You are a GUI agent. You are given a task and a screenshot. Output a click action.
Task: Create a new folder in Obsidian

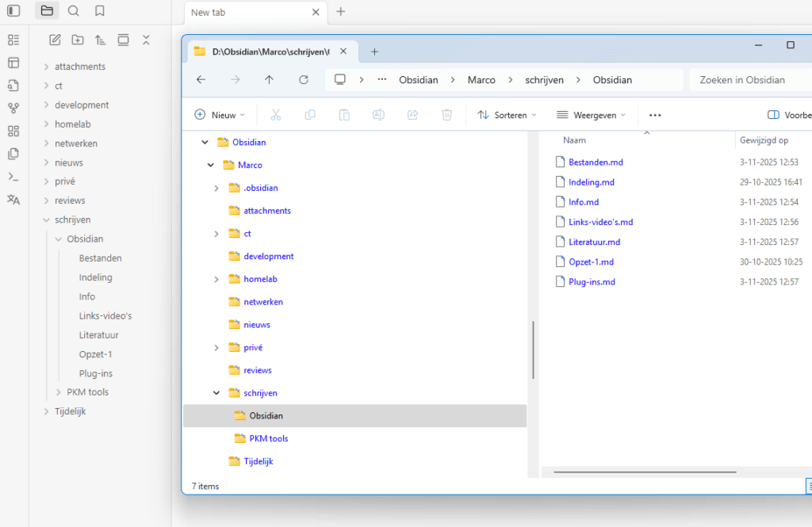(x=78, y=40)
